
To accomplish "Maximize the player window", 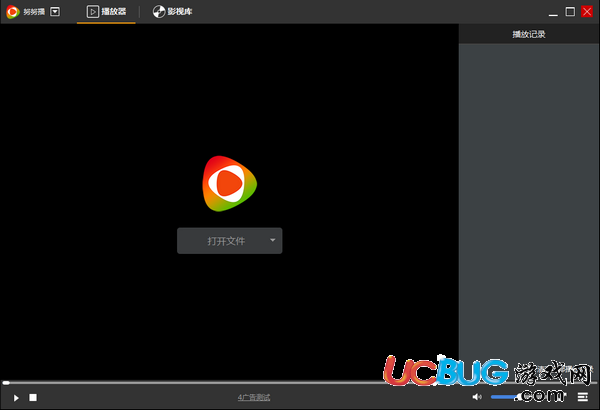I will coord(570,12).
